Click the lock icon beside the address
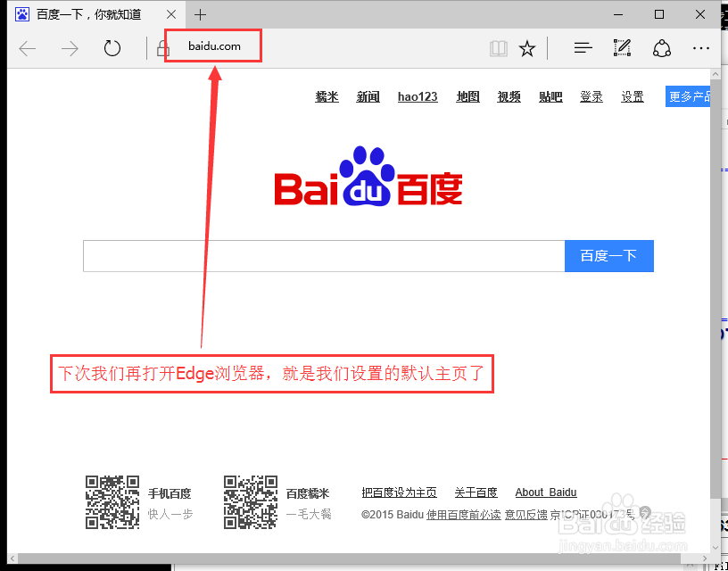The width and height of the screenshot is (728, 571). (162, 48)
